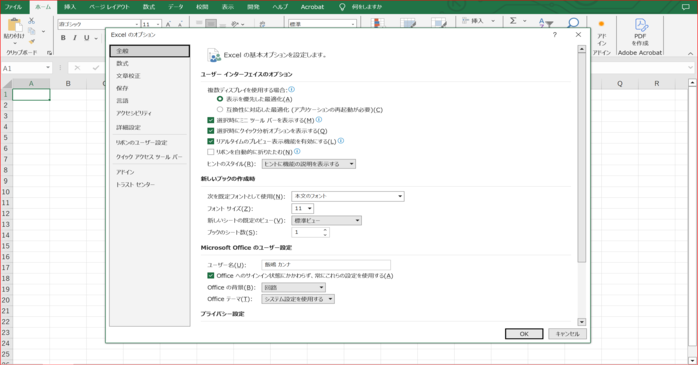Open the default font dropdown in options
Screen dimensions: 698x365
pos(348,196)
